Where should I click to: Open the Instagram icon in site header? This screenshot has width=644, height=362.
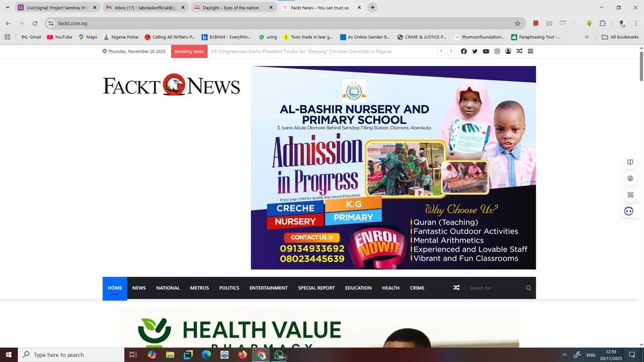[497, 52]
